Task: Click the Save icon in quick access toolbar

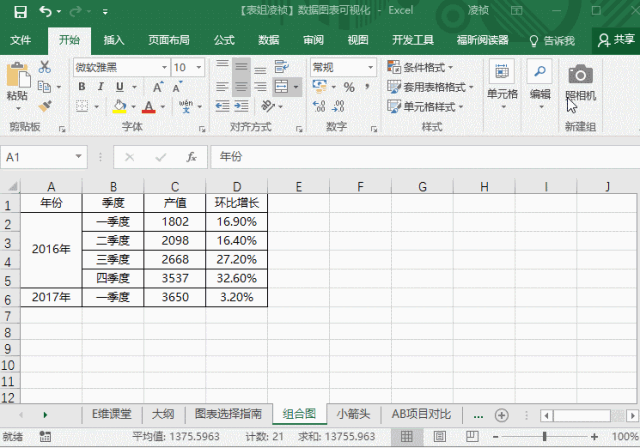Action: (x=20, y=12)
